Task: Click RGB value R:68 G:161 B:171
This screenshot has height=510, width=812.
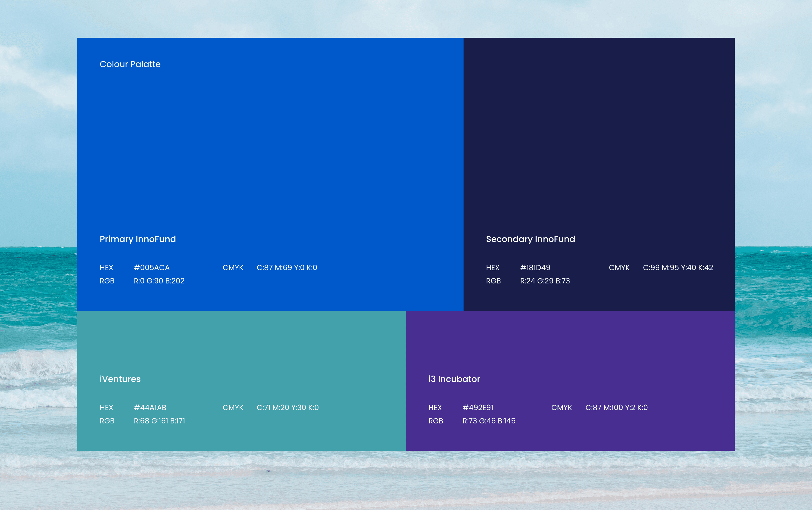Action: point(159,421)
